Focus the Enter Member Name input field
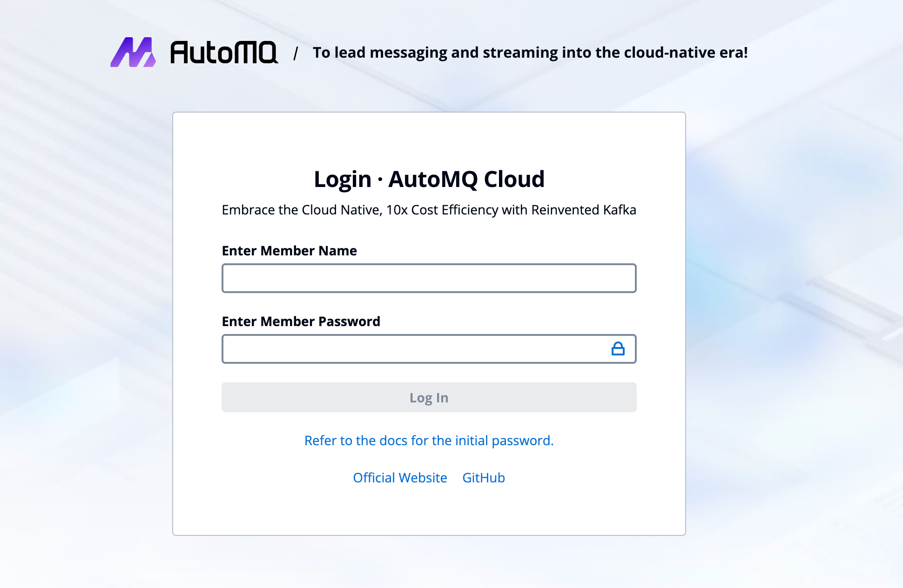The width and height of the screenshot is (903, 588). point(429,278)
